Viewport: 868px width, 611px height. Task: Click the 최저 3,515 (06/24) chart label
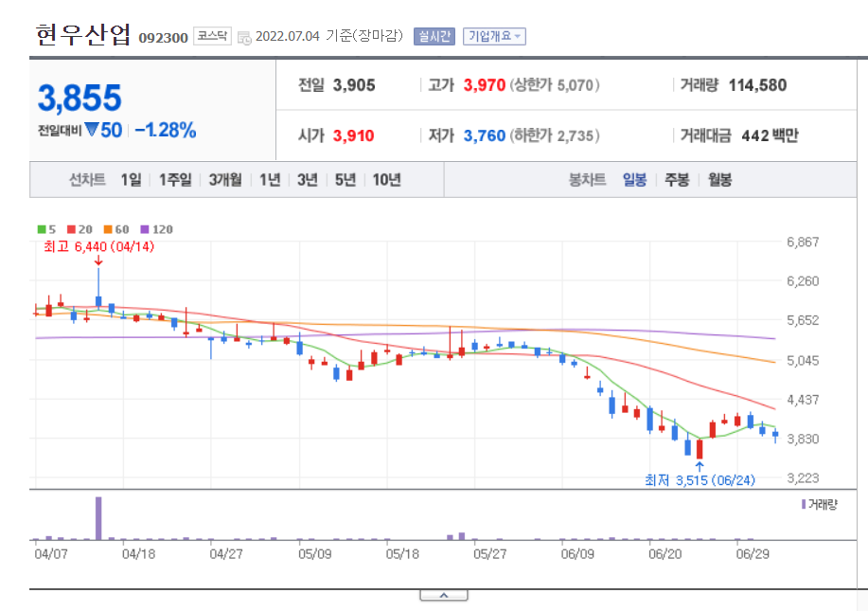tap(700, 480)
